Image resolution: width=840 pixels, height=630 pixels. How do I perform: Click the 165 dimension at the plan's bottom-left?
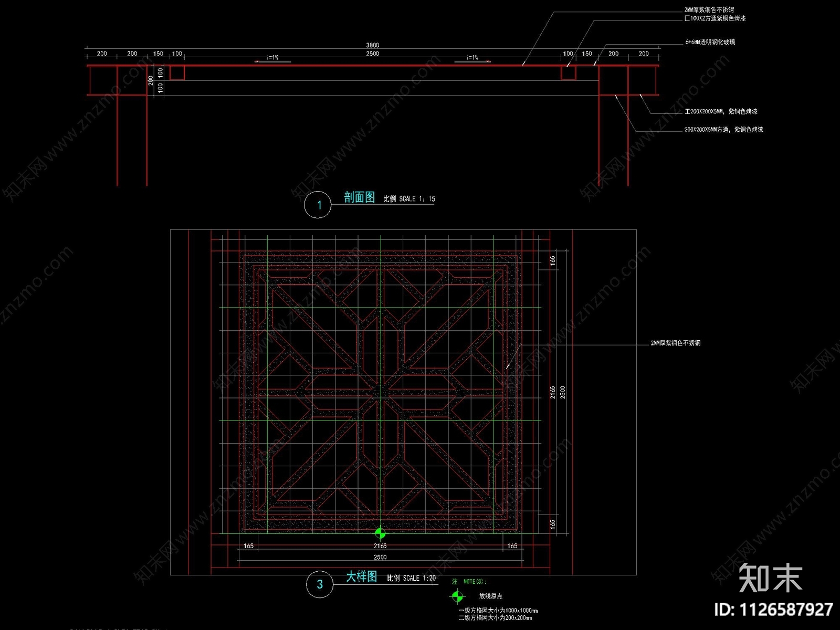pos(248,546)
